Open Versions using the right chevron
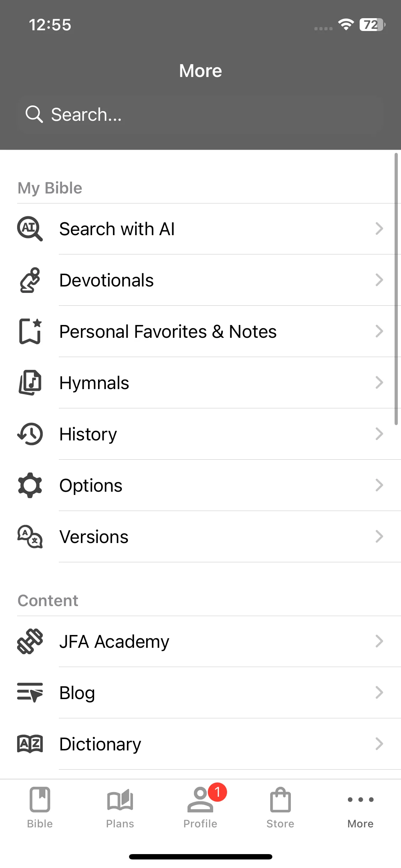The width and height of the screenshot is (401, 868). [379, 537]
